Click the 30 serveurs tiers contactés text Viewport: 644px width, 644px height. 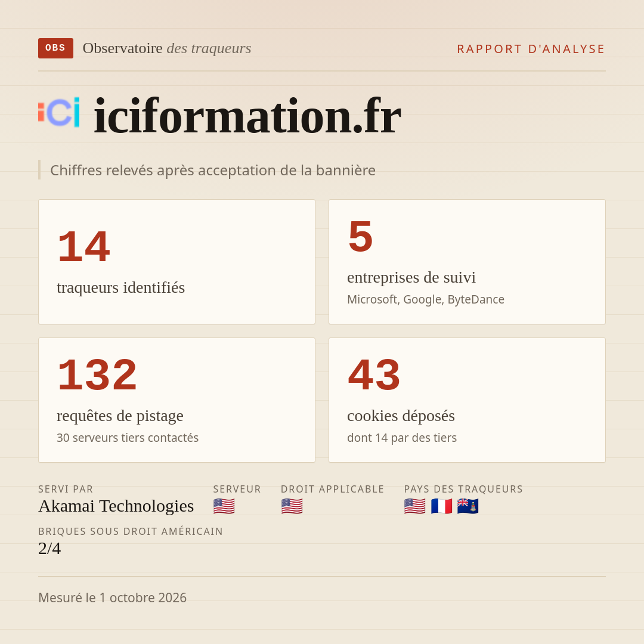(128, 438)
